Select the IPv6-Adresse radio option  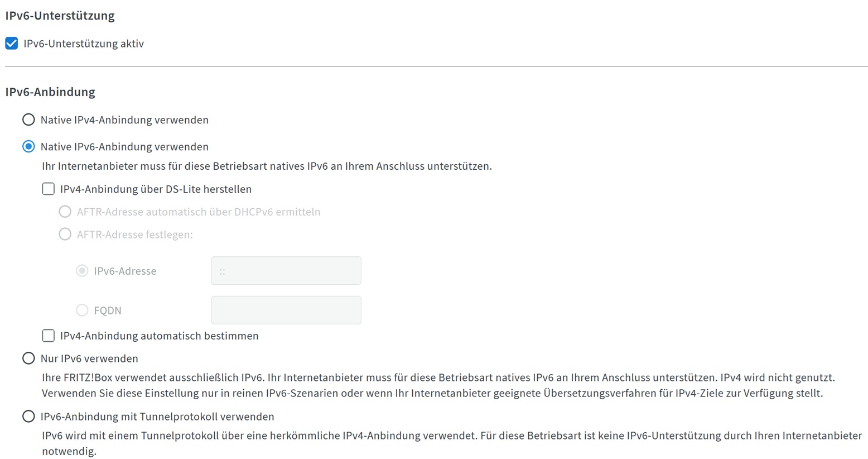82,271
